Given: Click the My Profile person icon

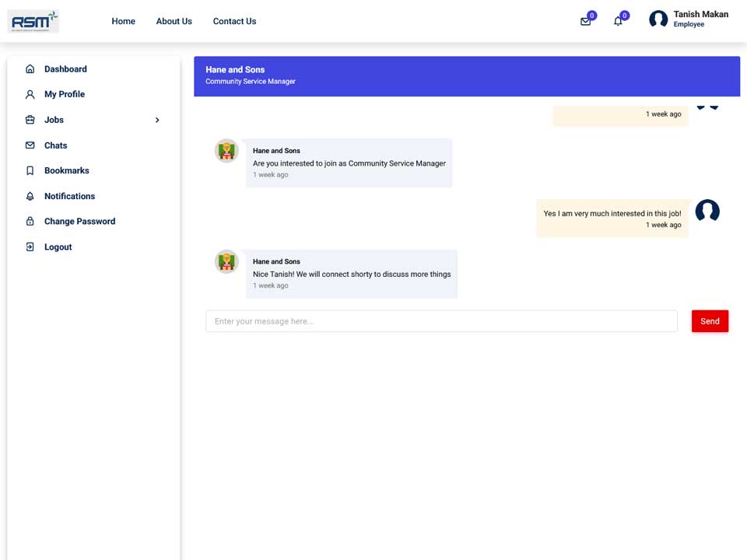Looking at the screenshot, I should point(30,94).
